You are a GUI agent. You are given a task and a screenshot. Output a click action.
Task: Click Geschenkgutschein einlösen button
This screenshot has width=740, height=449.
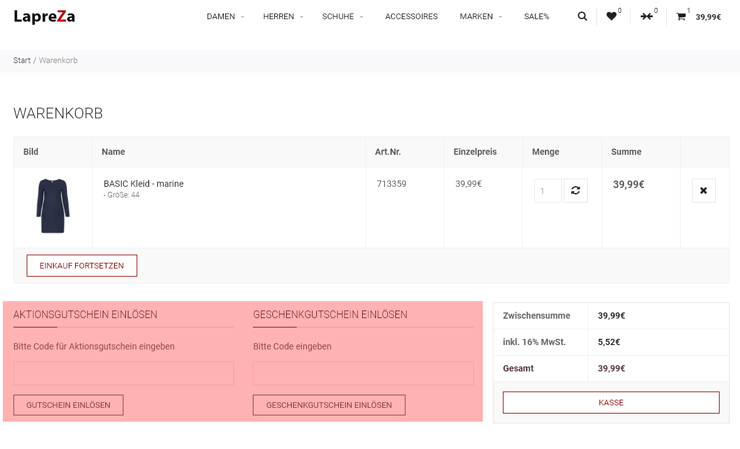click(329, 405)
